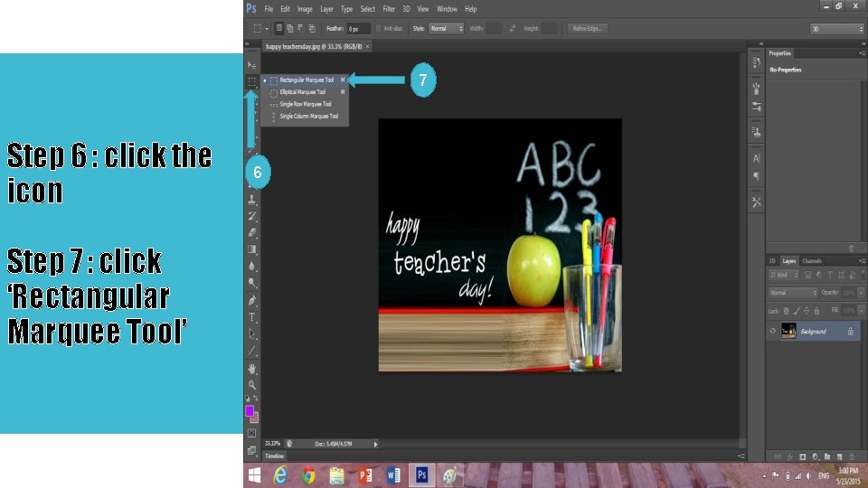The image size is (868, 488).
Task: Click the Refine Edge button
Action: click(x=588, y=28)
